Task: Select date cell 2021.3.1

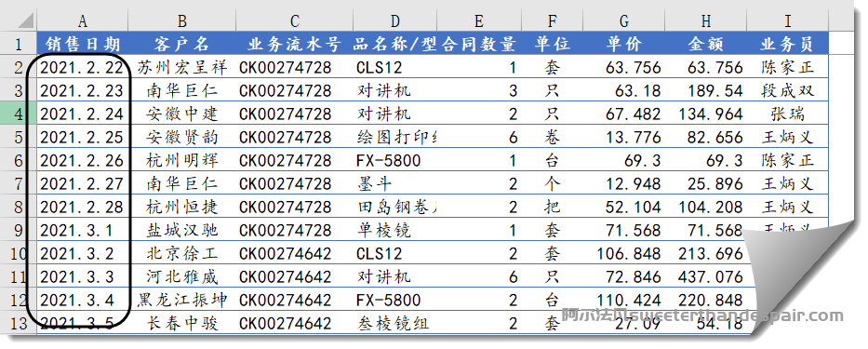Action: [x=83, y=230]
